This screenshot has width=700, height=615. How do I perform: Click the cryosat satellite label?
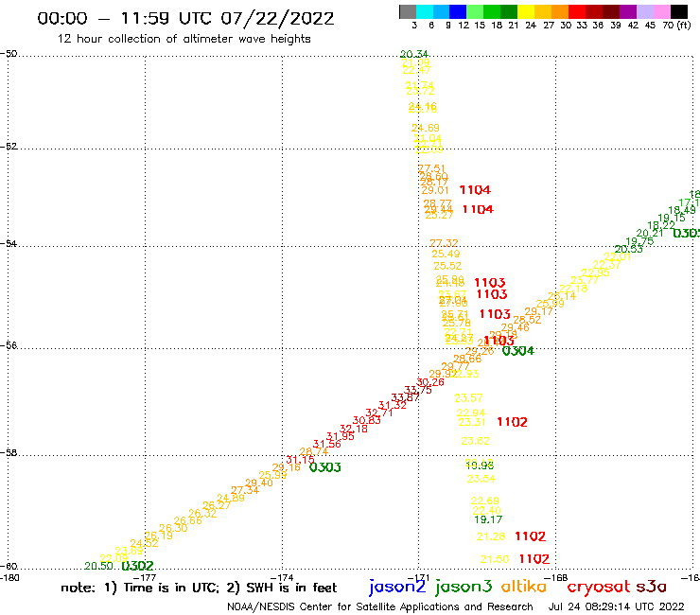[x=598, y=588]
